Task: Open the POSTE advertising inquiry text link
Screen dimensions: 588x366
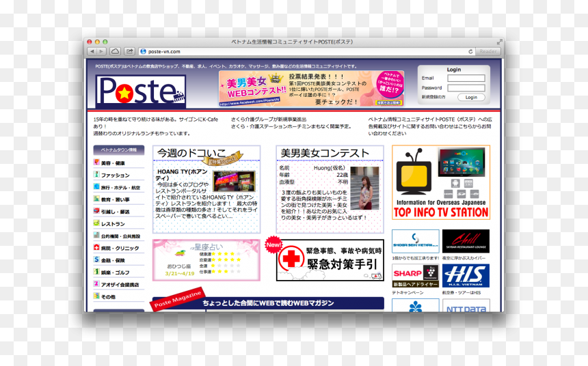Action: point(430,126)
